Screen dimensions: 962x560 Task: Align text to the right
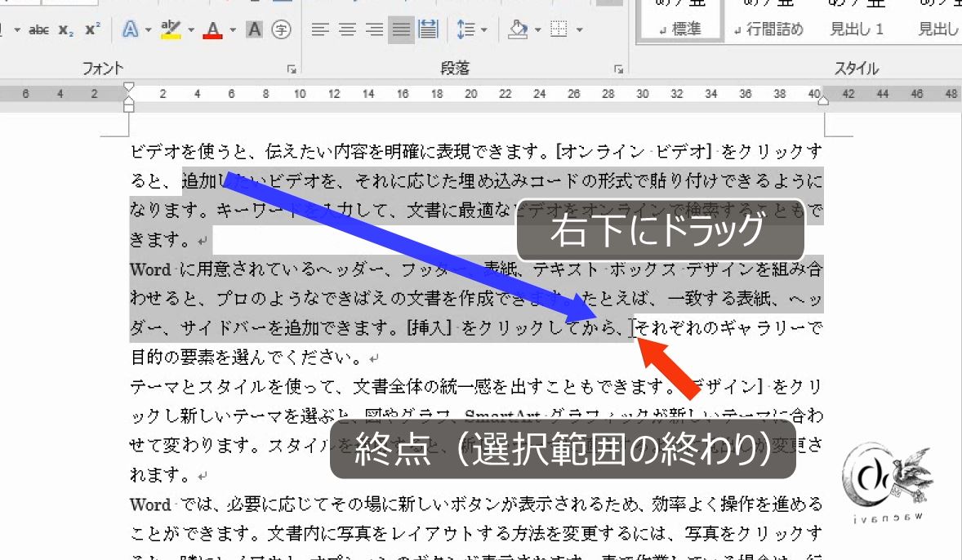(x=374, y=29)
